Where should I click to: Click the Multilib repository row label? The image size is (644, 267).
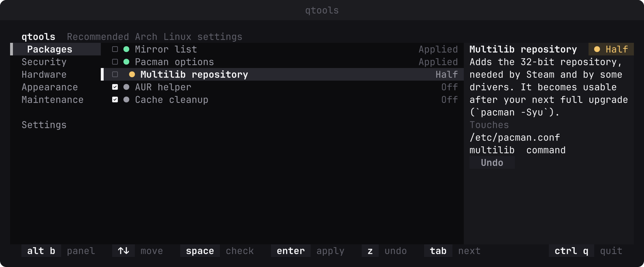(x=194, y=74)
